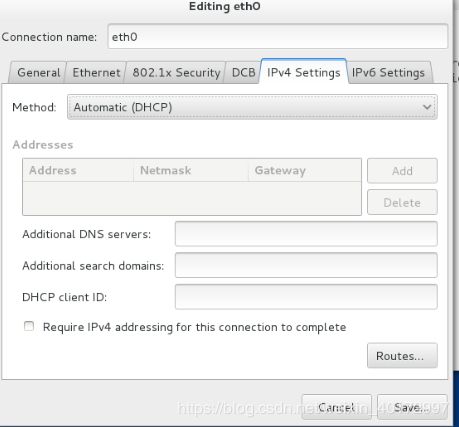
Task: Select the DCB tab
Action: coord(243,73)
